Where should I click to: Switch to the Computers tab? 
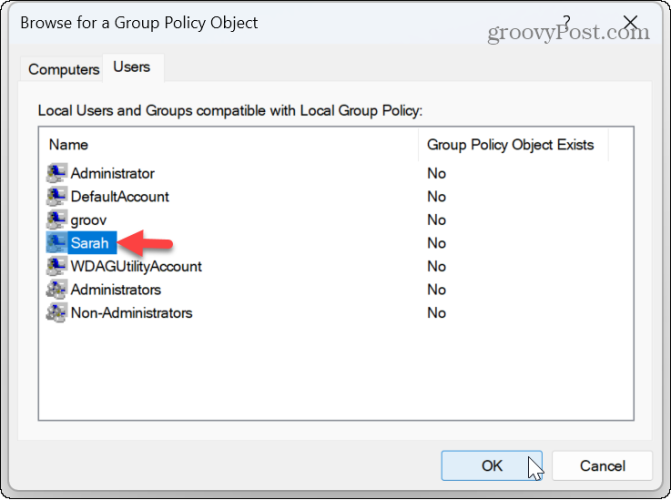[63, 69]
